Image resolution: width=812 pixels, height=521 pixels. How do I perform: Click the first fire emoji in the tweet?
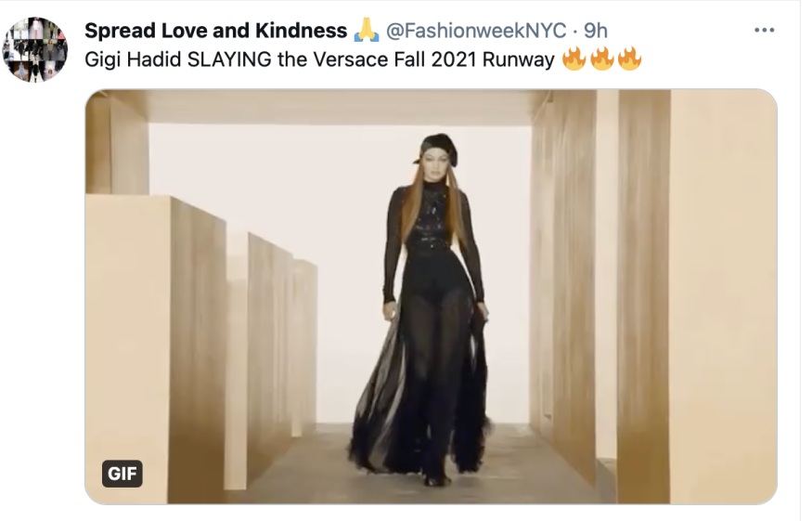[x=574, y=59]
